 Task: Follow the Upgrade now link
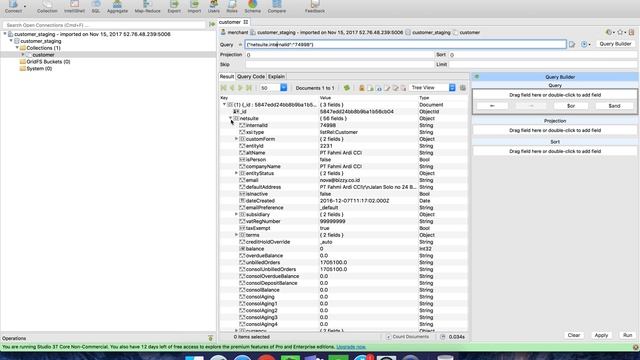(x=351, y=347)
